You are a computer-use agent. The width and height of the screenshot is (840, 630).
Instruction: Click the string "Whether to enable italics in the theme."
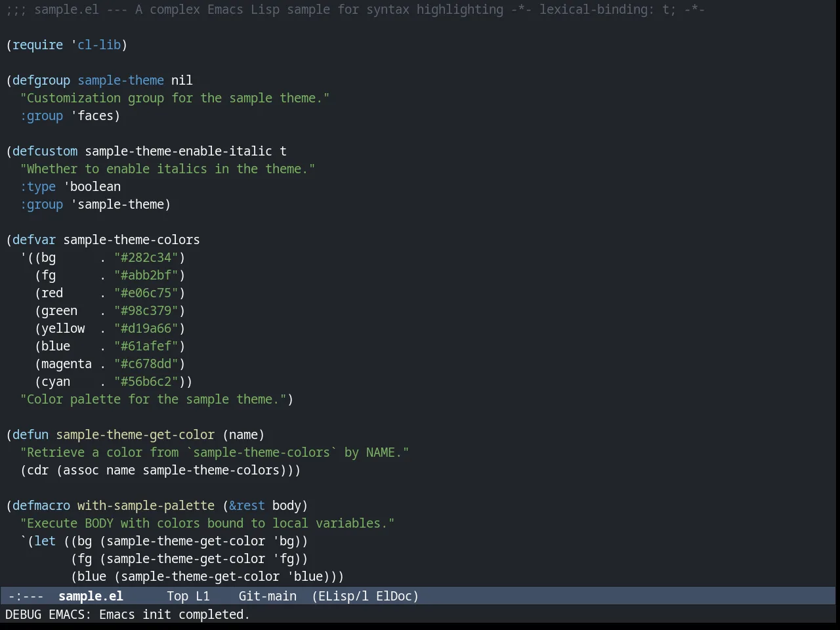click(x=167, y=169)
